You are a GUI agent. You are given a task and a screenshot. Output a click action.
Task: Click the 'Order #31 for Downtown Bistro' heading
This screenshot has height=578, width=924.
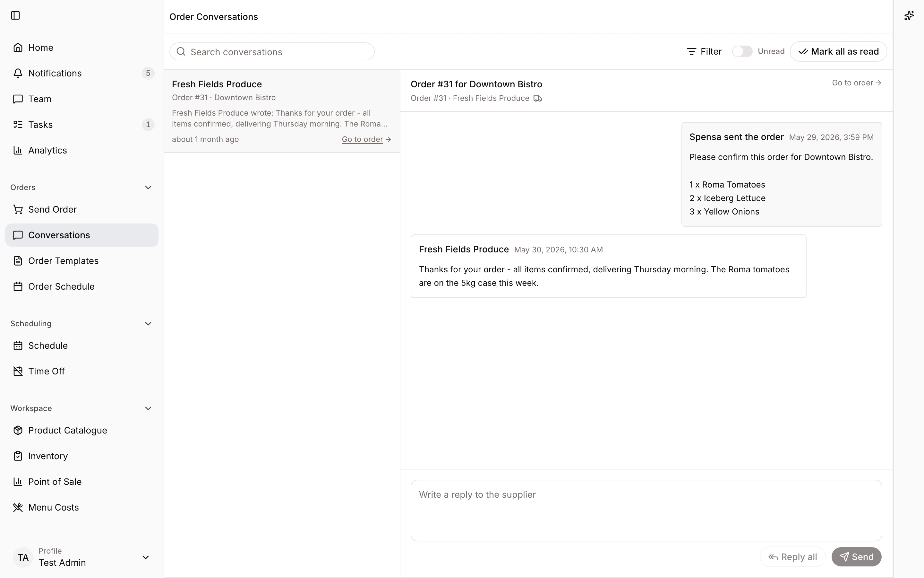coord(476,84)
